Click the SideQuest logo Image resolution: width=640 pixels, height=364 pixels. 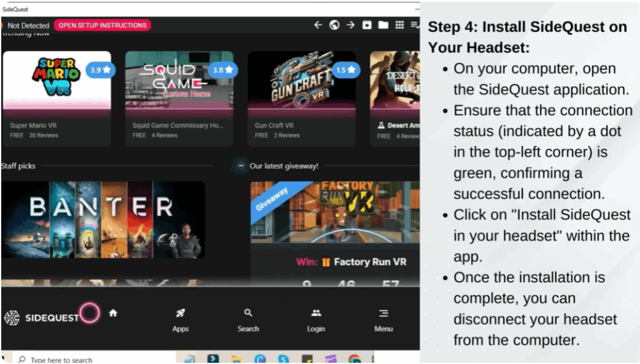[42, 318]
